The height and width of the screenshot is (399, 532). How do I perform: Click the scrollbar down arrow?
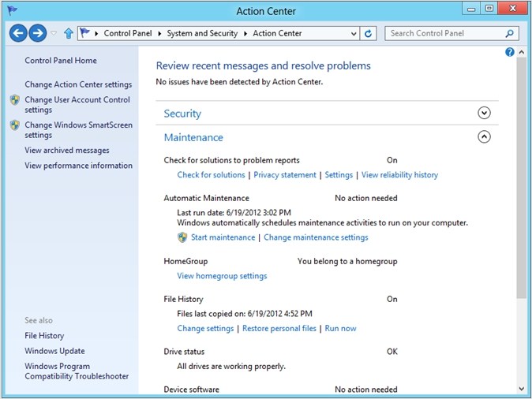pyautogui.click(x=522, y=389)
